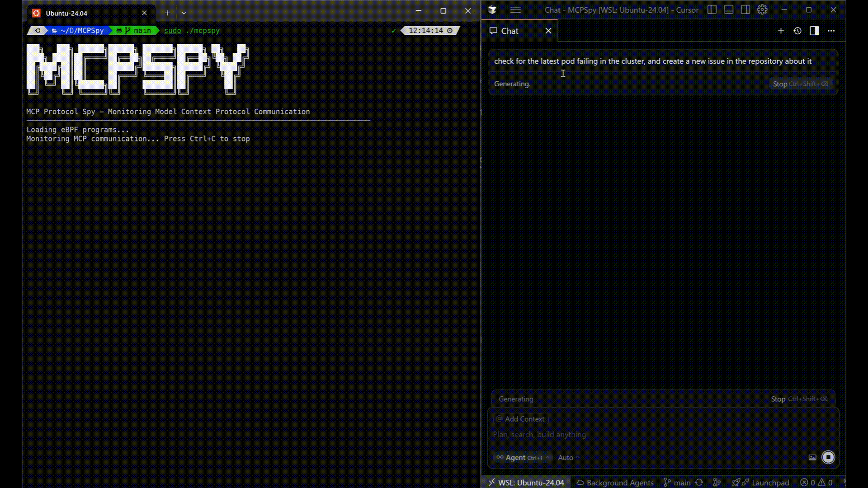Open chat panel more actions menu
Viewport: 868px width, 488px height.
click(x=831, y=31)
